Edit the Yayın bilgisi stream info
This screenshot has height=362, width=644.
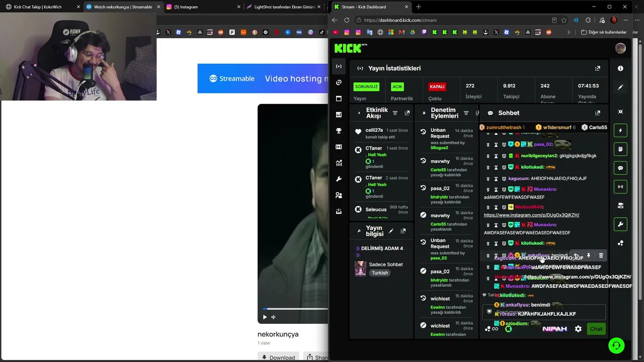coord(391,231)
